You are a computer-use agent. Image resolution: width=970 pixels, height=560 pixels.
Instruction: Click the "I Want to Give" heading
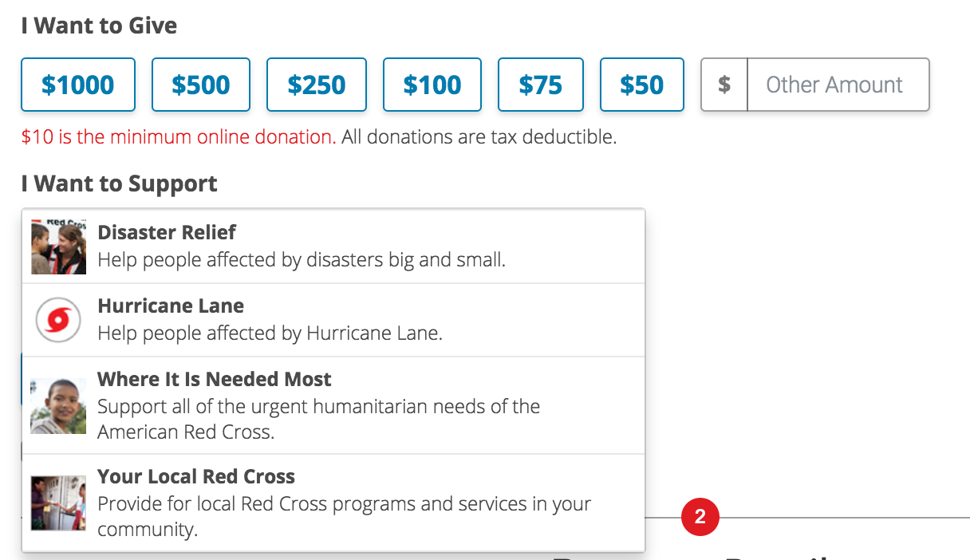click(100, 26)
